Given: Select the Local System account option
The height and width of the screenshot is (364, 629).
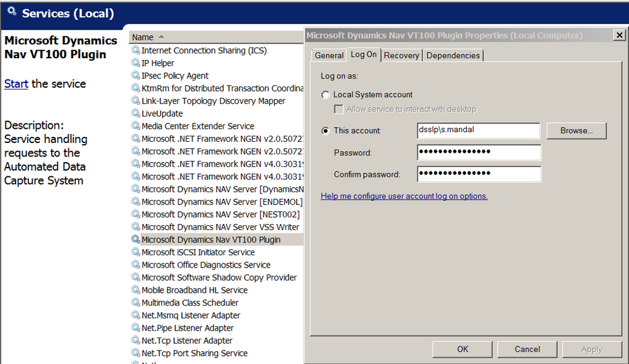Looking at the screenshot, I should click(x=326, y=95).
